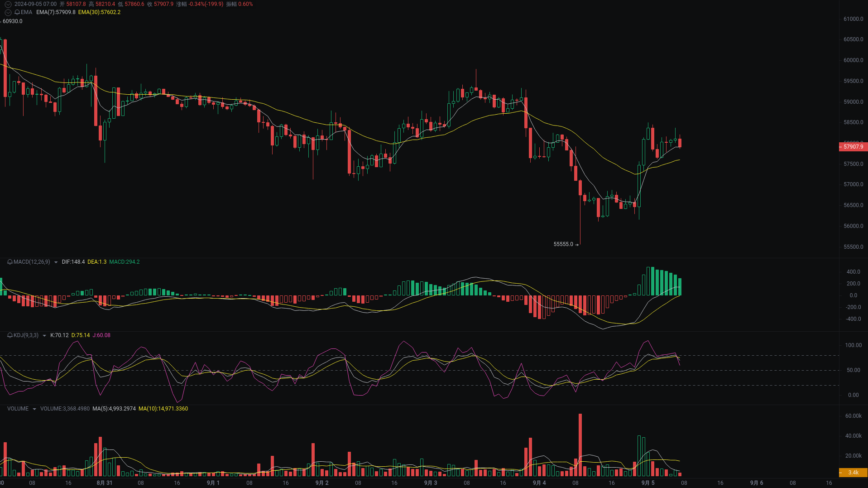Open the KDJ(9,3,3) indicator dropdown arrow
Viewport: 868px width, 488px height.
(x=44, y=336)
